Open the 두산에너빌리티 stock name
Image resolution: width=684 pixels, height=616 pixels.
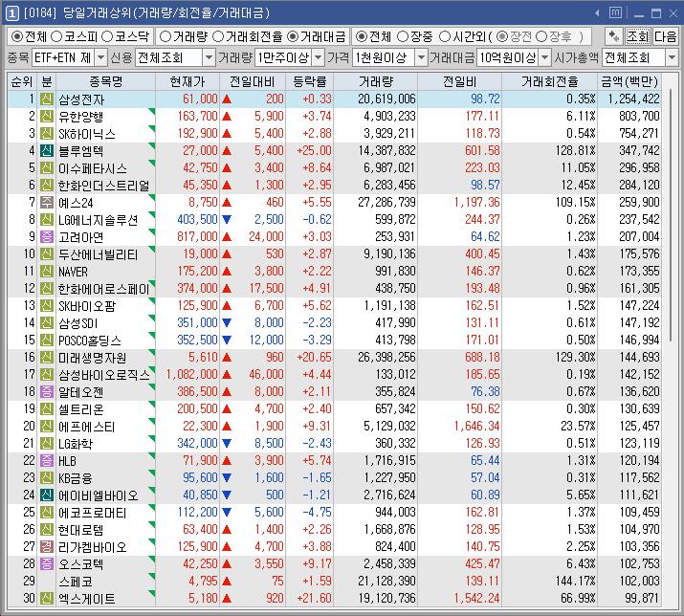point(99,254)
